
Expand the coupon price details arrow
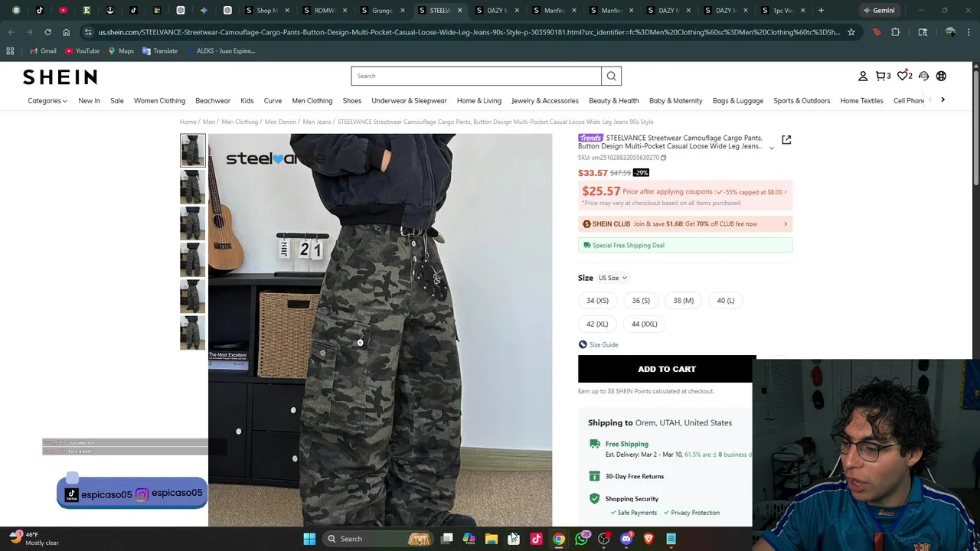(785, 192)
